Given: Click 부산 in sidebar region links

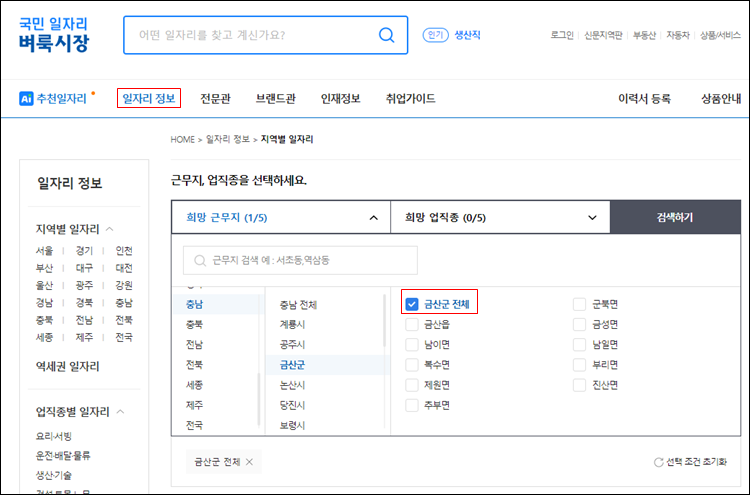Looking at the screenshot, I should coord(44,268).
